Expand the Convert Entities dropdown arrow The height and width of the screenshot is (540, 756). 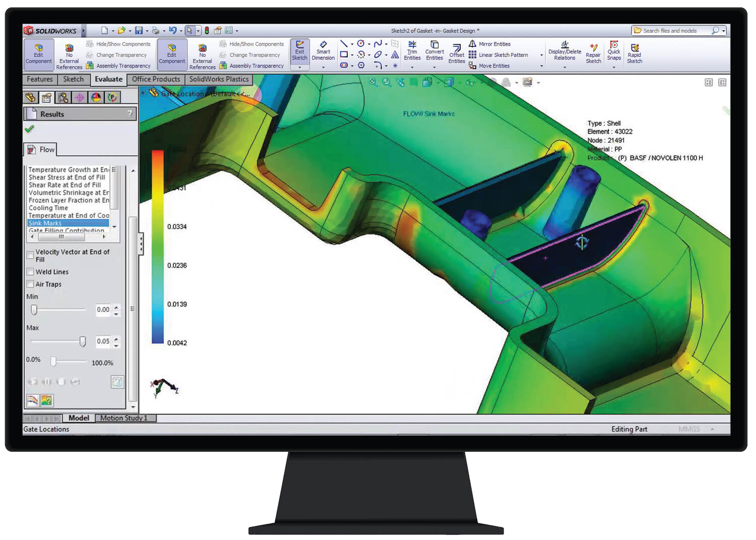(x=434, y=67)
